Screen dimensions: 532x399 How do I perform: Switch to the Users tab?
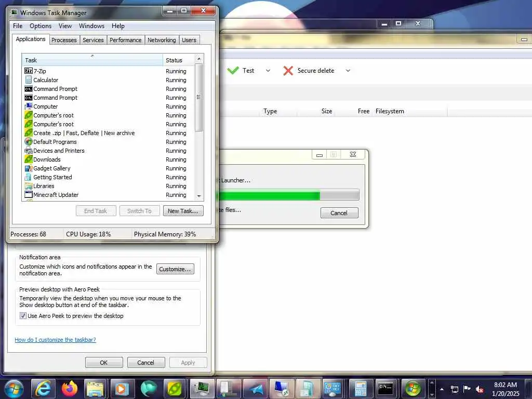coord(189,40)
